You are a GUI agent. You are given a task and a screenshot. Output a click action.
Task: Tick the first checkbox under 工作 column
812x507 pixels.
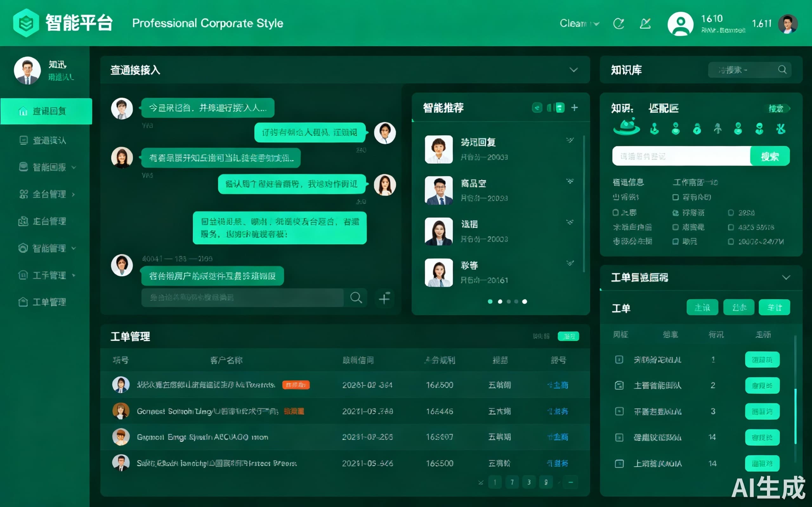pyautogui.click(x=675, y=197)
